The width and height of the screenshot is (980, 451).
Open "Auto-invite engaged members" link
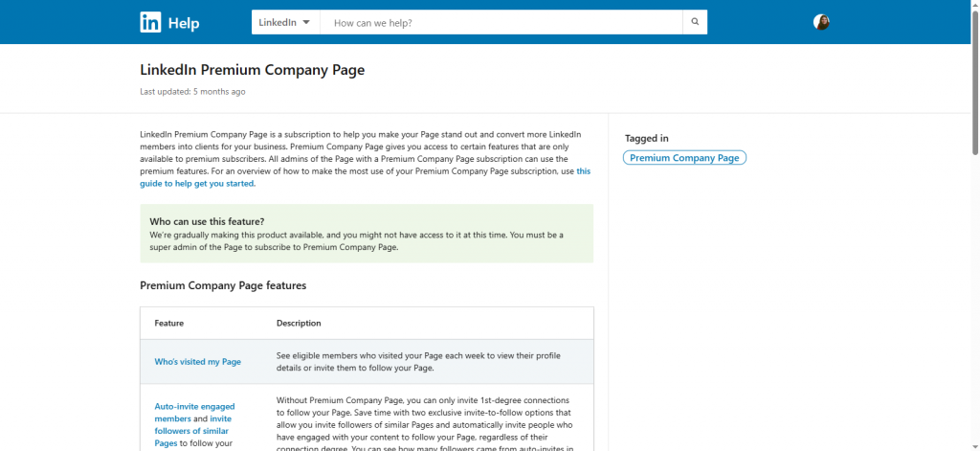194,412
